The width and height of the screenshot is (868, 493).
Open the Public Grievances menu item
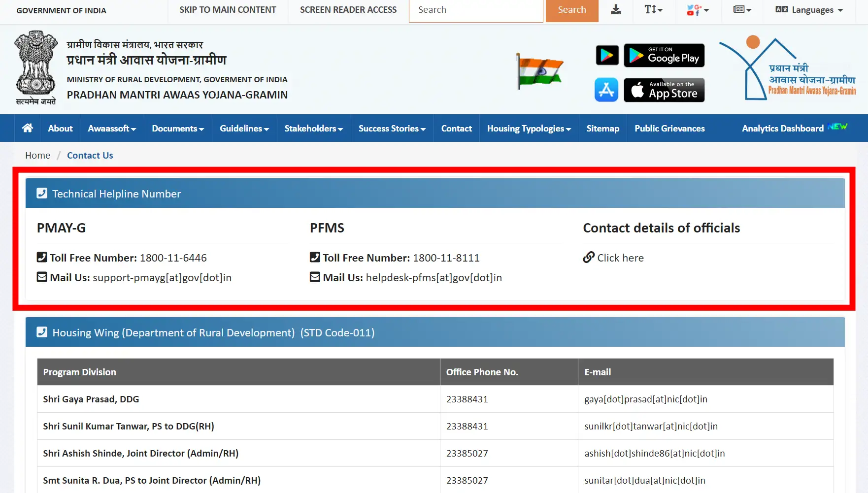point(669,128)
